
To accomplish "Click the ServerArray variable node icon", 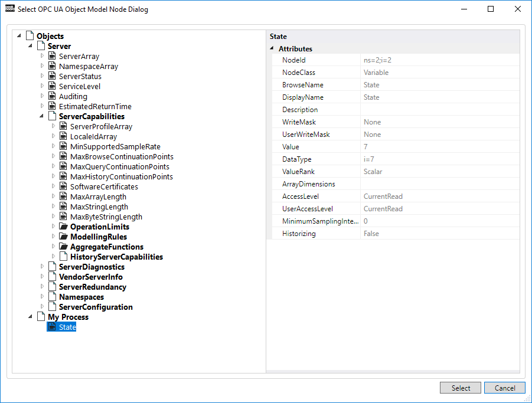I will (52, 57).
